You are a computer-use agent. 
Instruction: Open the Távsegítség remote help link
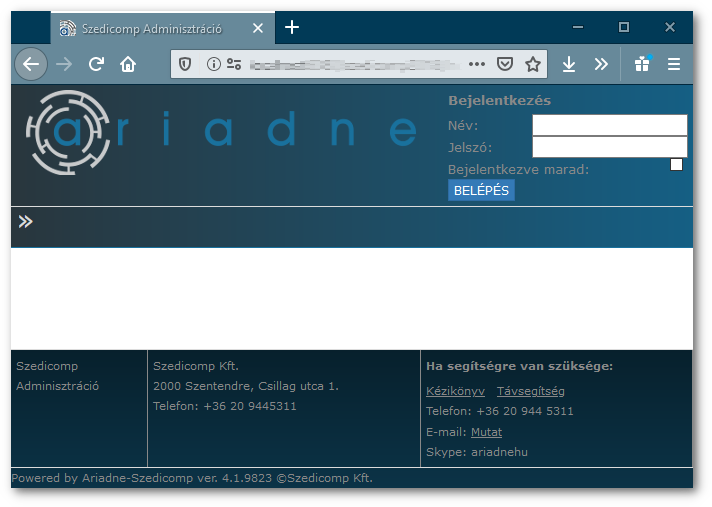530,391
